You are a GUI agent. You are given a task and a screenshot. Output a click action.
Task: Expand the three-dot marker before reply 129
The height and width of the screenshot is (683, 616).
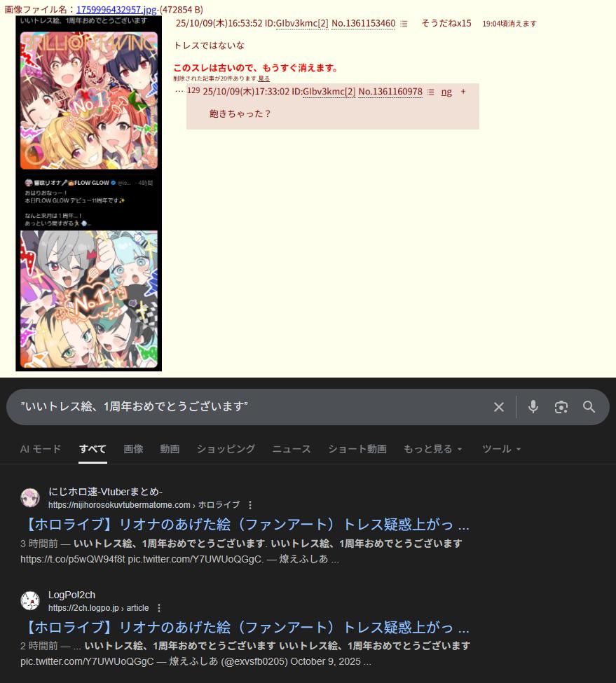pyautogui.click(x=179, y=91)
